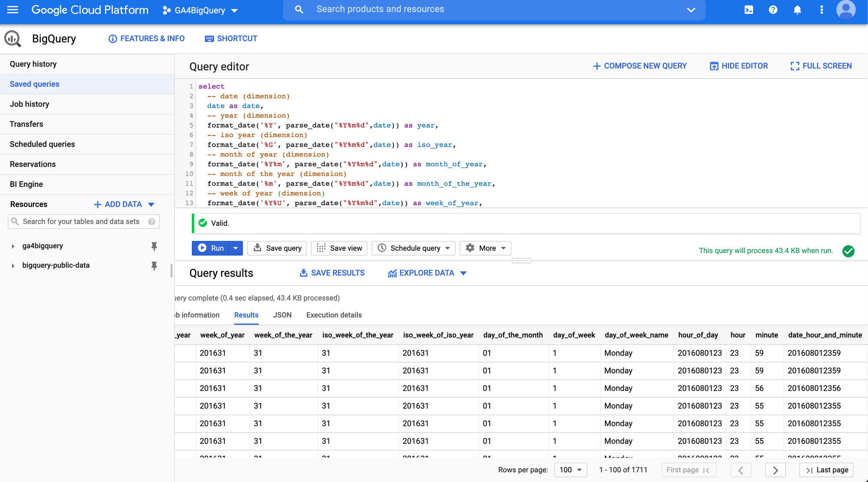Screen dimensions: 868x482
Task: Click Save view button
Action: point(339,248)
